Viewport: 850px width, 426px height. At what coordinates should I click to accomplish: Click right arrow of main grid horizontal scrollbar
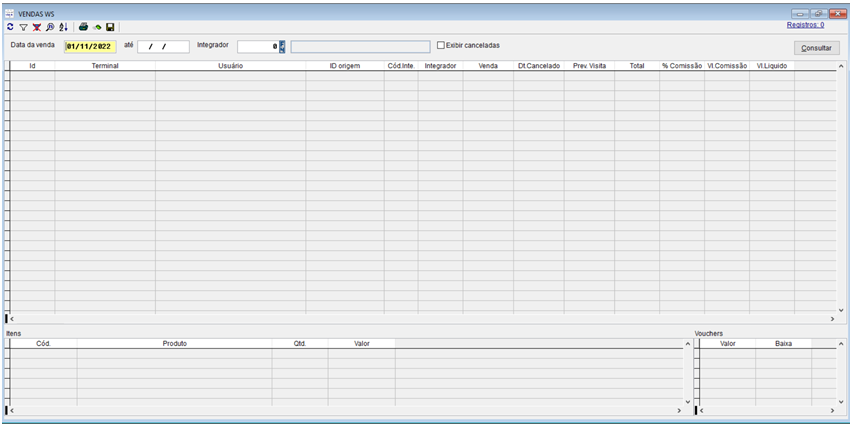click(831, 318)
